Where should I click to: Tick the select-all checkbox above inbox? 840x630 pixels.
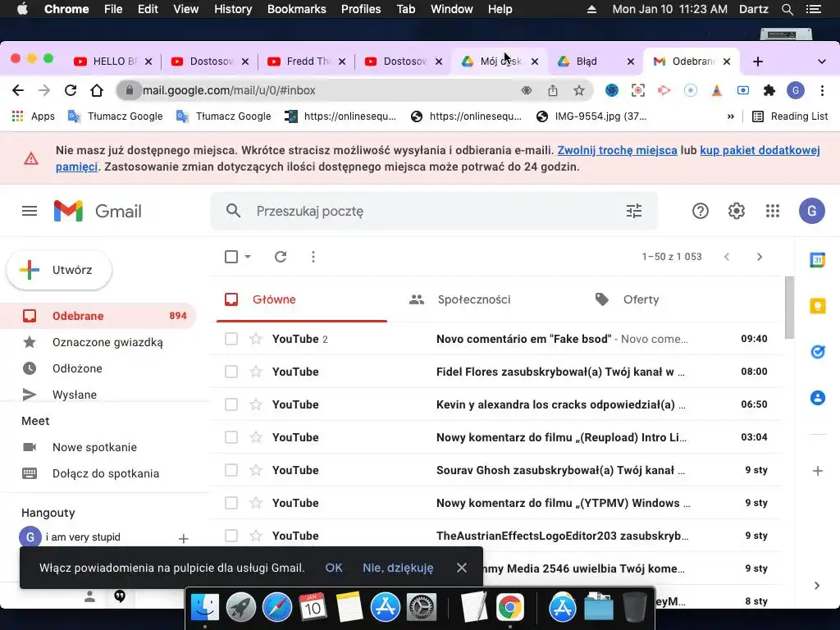coord(231,257)
